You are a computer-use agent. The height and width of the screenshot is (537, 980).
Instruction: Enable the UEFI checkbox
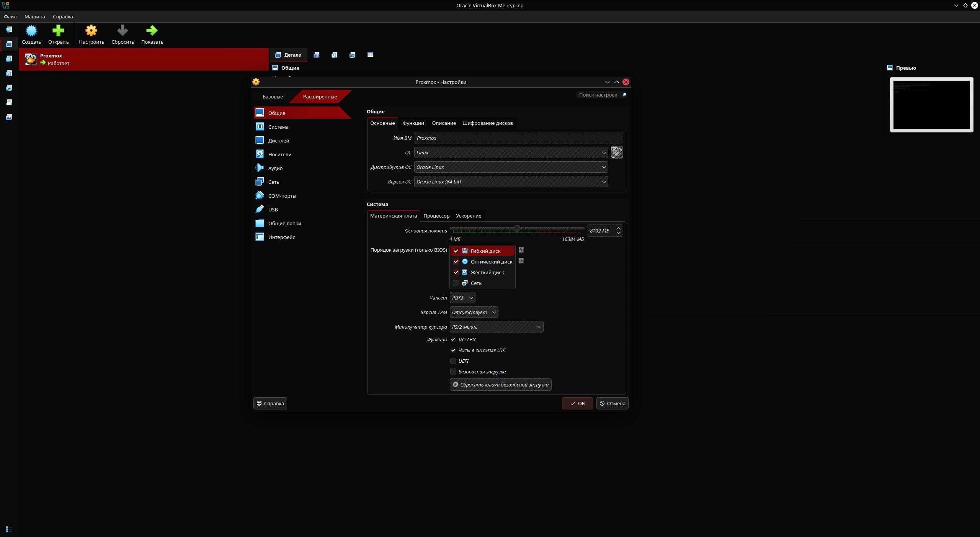(x=453, y=361)
